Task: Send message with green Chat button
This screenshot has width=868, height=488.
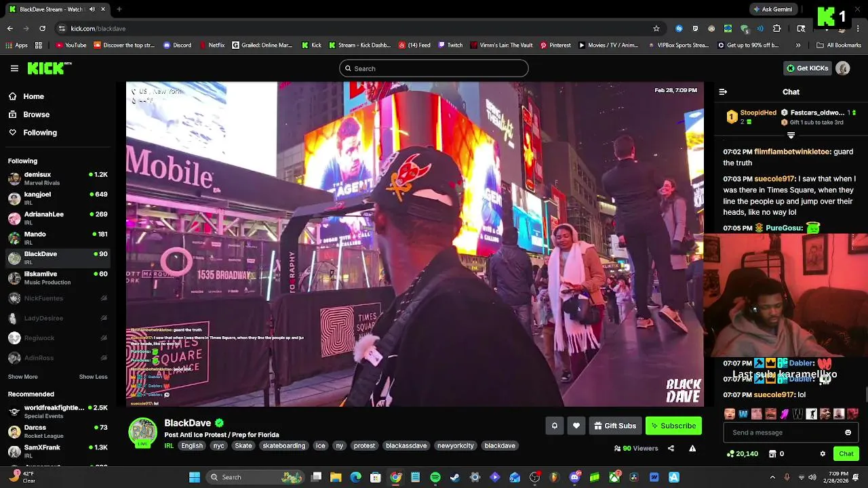Action: 846,453
